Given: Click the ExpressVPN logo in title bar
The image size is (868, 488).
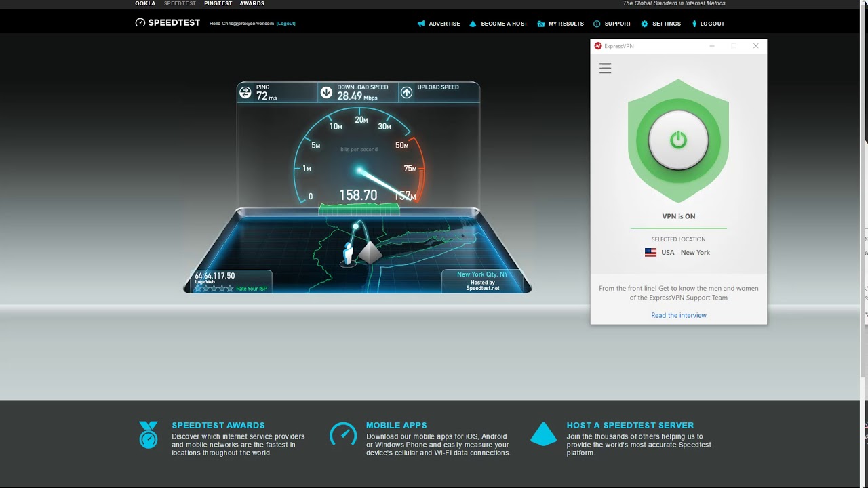Looking at the screenshot, I should coord(598,46).
